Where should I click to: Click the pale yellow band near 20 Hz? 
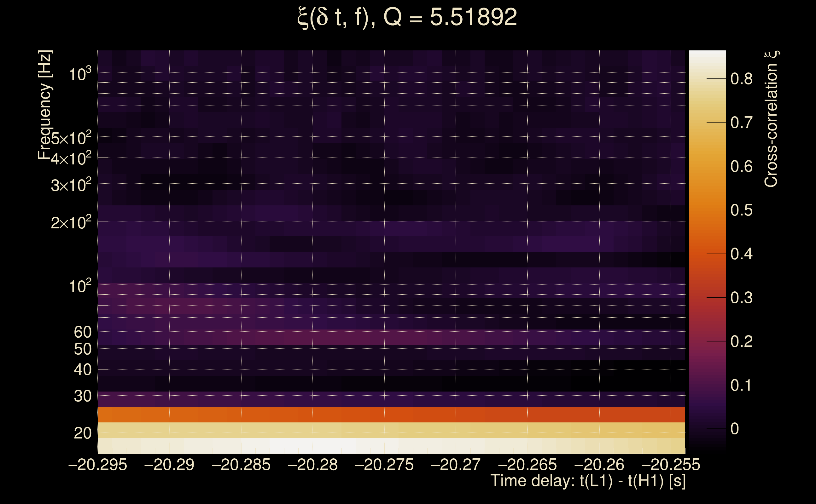(x=390, y=430)
